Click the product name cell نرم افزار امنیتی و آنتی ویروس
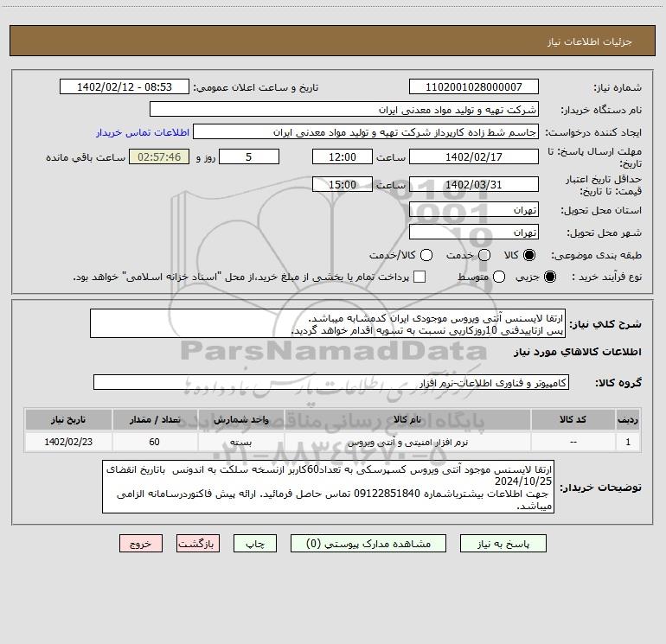 407,442
